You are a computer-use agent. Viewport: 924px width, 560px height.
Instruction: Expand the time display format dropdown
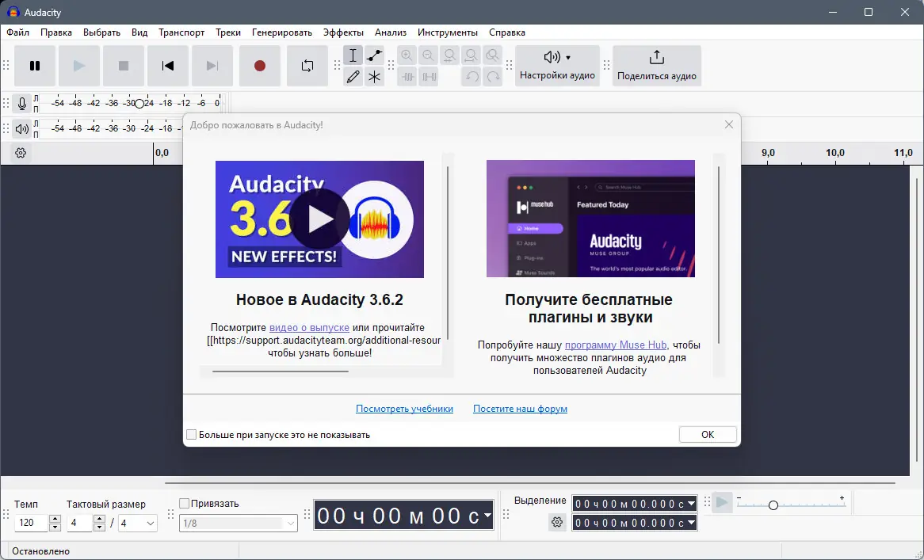[486, 515]
